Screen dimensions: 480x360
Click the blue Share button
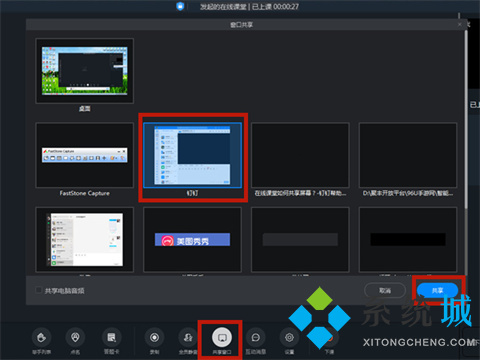[x=437, y=290]
